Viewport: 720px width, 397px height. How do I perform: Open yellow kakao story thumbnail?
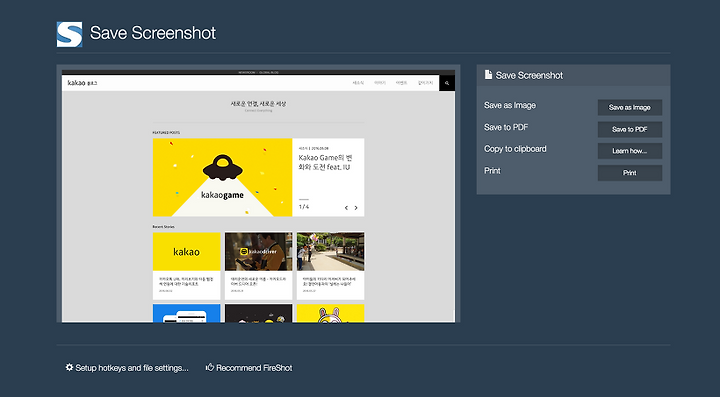pyautogui.click(x=186, y=252)
